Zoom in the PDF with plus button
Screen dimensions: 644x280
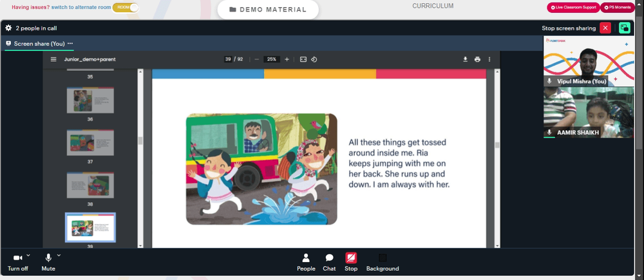click(x=287, y=59)
